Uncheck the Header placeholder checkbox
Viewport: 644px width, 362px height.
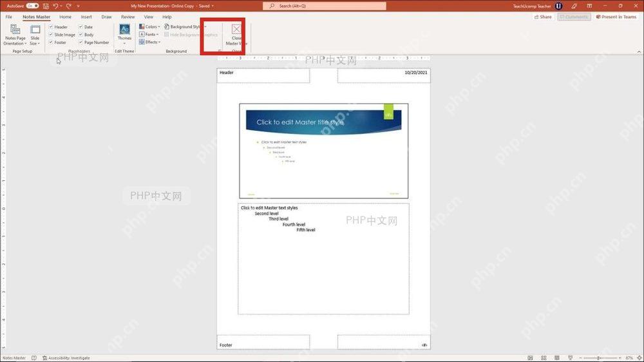point(51,26)
